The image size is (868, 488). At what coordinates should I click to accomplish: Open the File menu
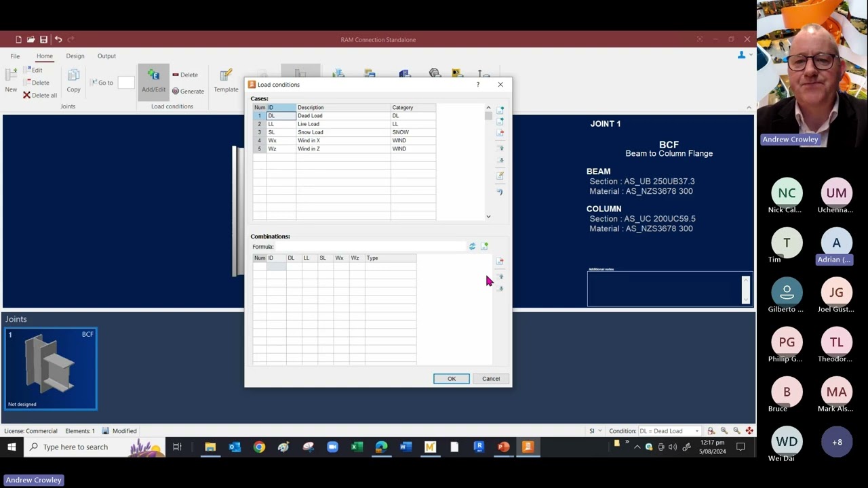(x=15, y=56)
